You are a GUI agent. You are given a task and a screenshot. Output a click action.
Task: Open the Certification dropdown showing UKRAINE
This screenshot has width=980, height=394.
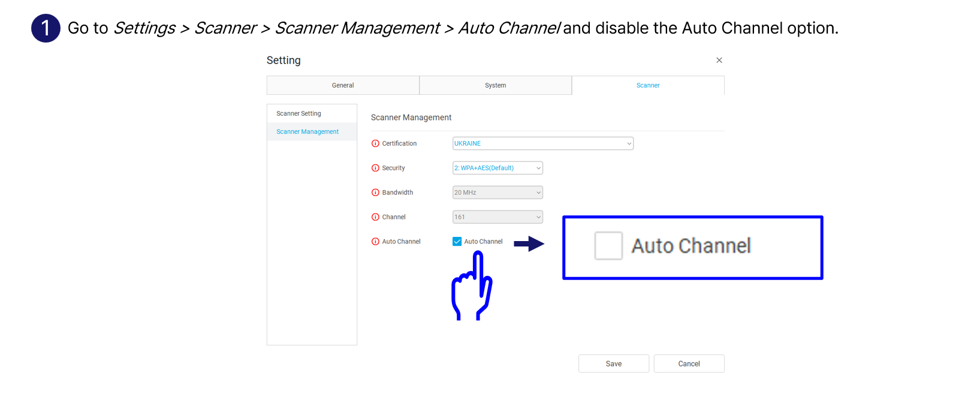[x=542, y=143]
